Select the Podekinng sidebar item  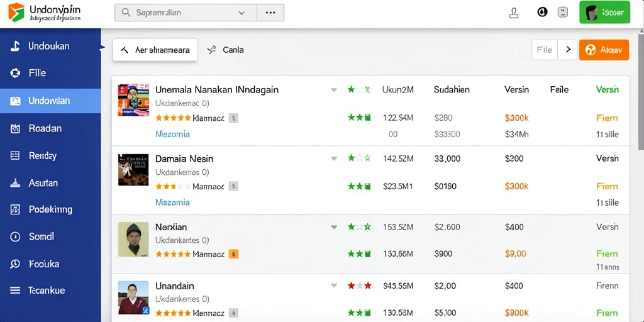click(50, 209)
